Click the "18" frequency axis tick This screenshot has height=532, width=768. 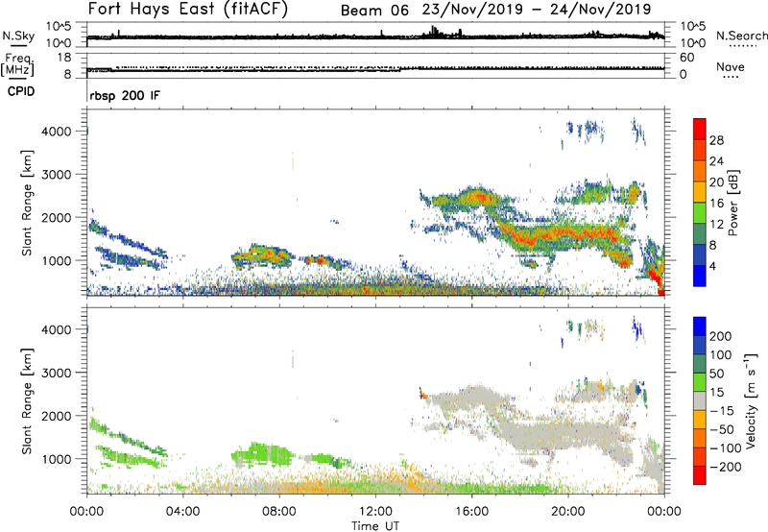(64, 57)
